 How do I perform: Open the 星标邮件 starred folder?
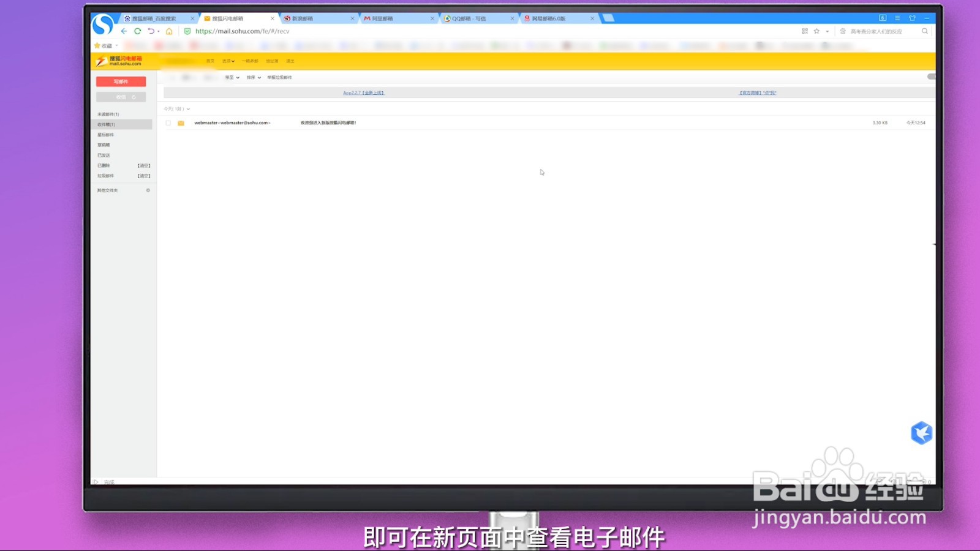(x=105, y=135)
